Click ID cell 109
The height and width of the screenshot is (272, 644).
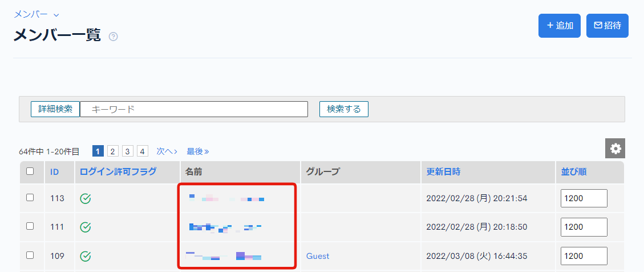(x=58, y=256)
